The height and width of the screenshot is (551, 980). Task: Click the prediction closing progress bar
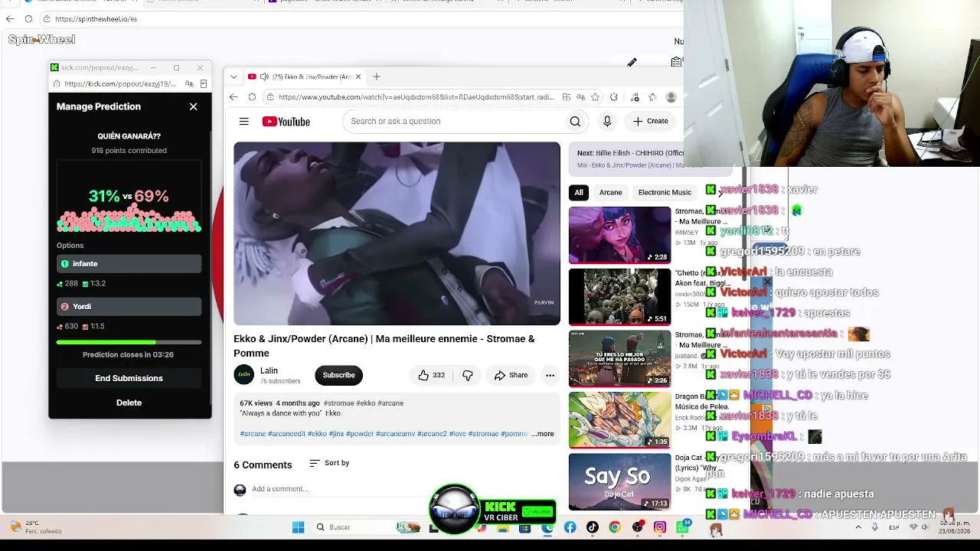pyautogui.click(x=129, y=342)
